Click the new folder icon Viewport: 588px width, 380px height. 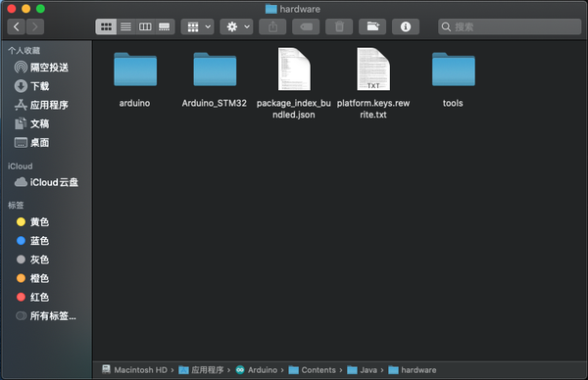coord(372,27)
